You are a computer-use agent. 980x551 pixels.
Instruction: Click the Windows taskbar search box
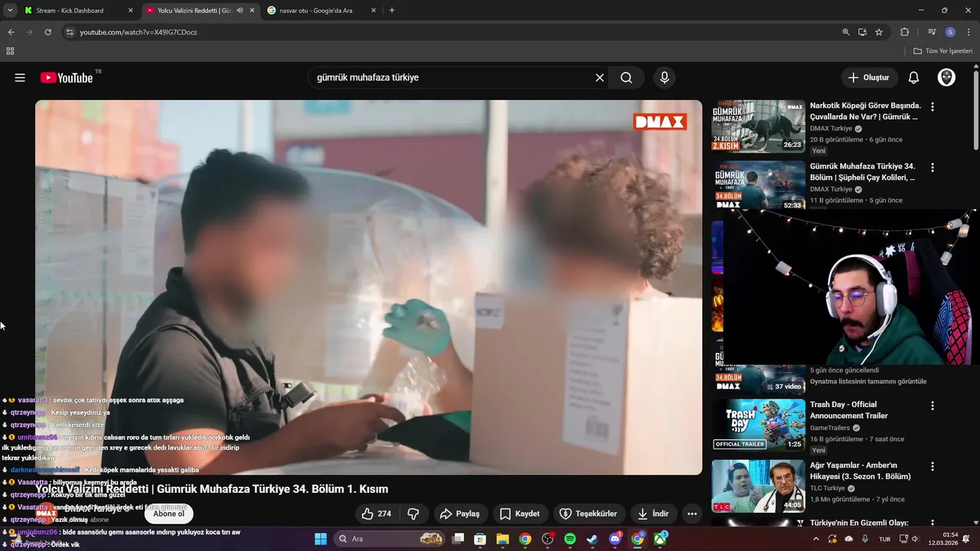tap(390, 539)
